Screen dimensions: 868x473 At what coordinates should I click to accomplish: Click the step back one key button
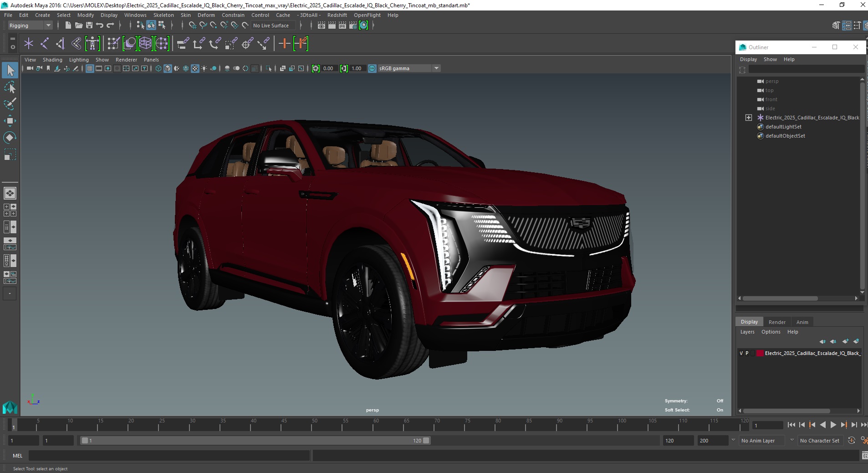point(812,425)
